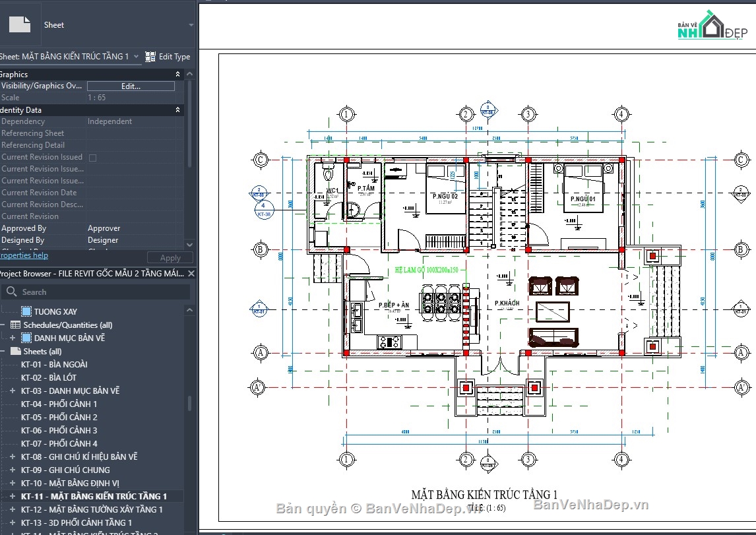The height and width of the screenshot is (535, 756).
Task: Click grid bubble C on the right side
Action: point(741,160)
